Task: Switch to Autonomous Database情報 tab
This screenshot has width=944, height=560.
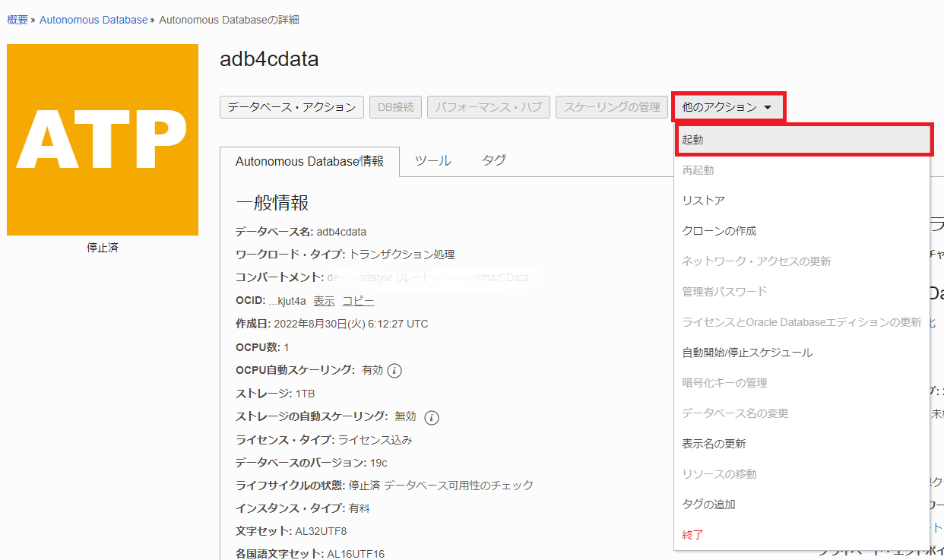Action: click(x=309, y=161)
